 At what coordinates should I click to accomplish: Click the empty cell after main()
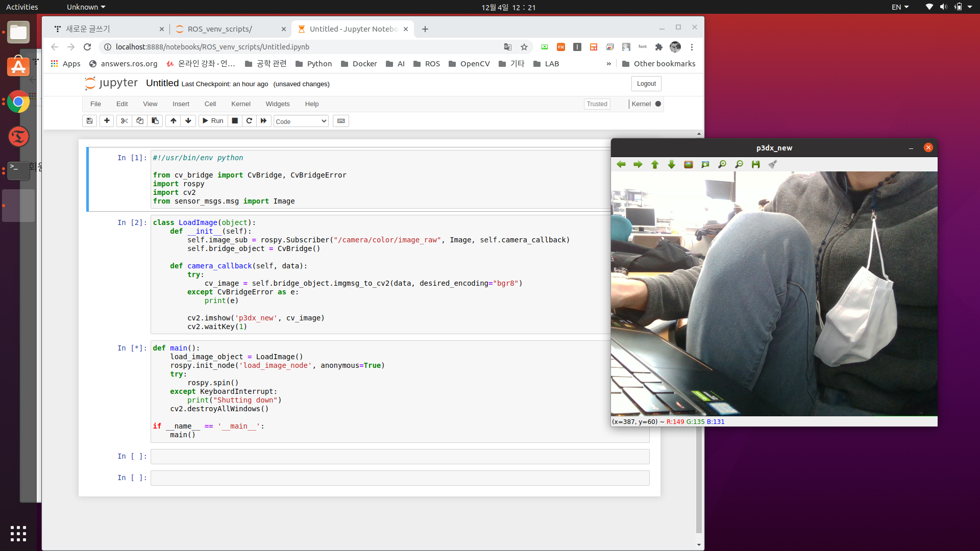tap(400, 457)
